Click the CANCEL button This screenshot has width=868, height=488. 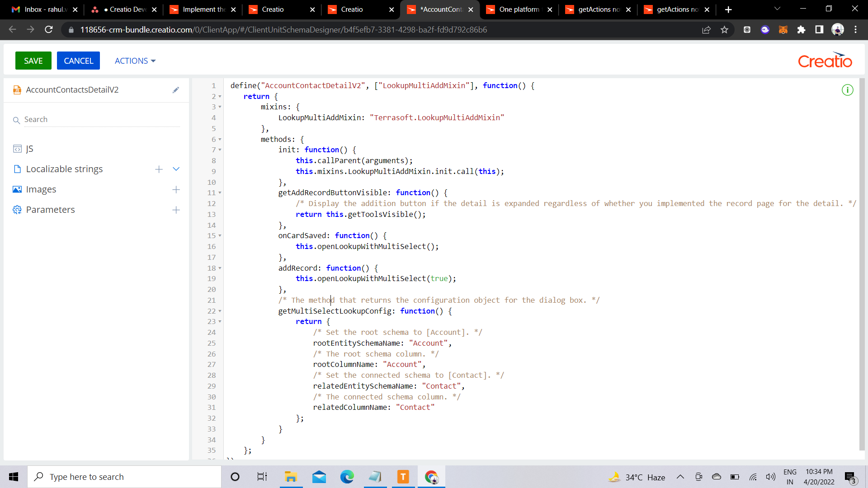tap(78, 61)
